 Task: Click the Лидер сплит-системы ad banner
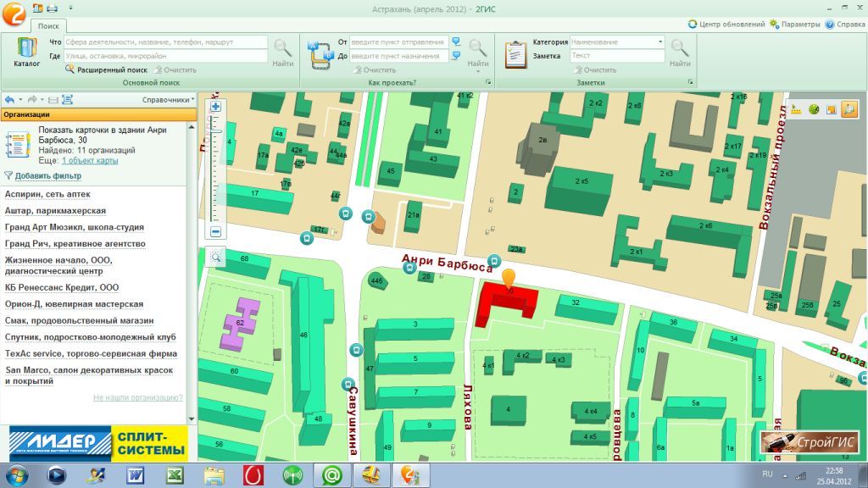point(98,444)
